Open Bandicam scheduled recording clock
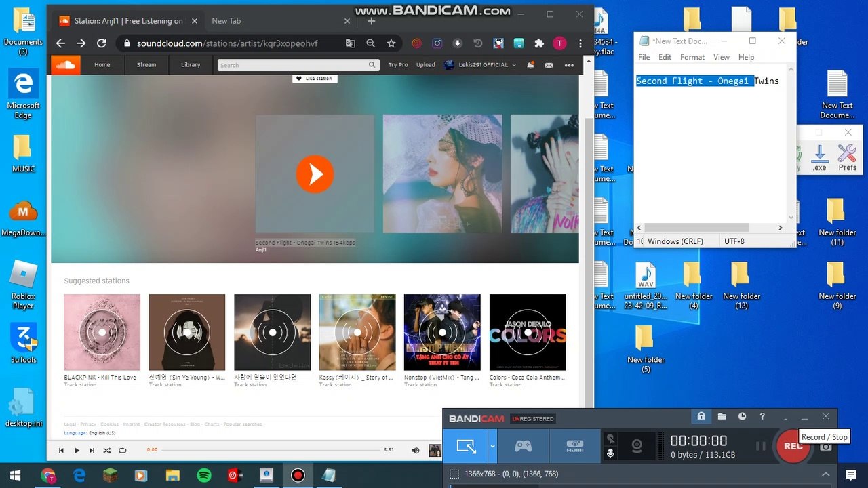Screen dimensions: 868x488 click(x=742, y=416)
